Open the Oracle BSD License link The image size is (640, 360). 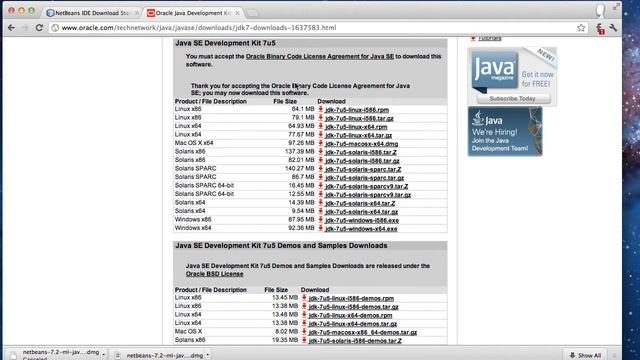point(214,274)
